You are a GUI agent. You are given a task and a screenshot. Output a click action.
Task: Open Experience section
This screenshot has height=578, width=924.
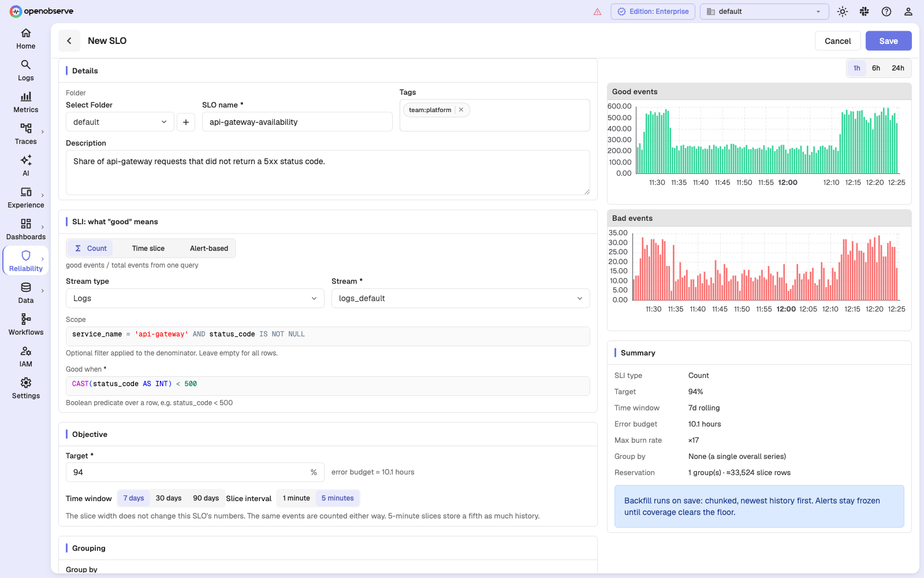point(25,198)
